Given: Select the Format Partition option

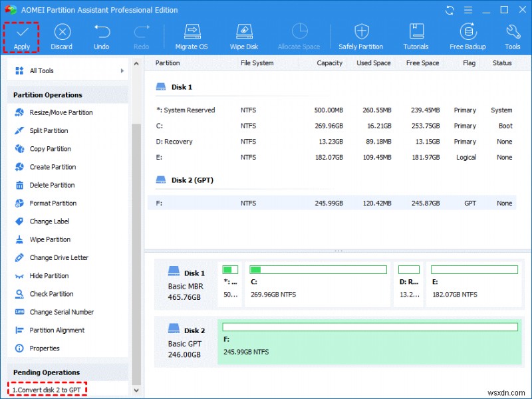Looking at the screenshot, I should coord(55,203).
